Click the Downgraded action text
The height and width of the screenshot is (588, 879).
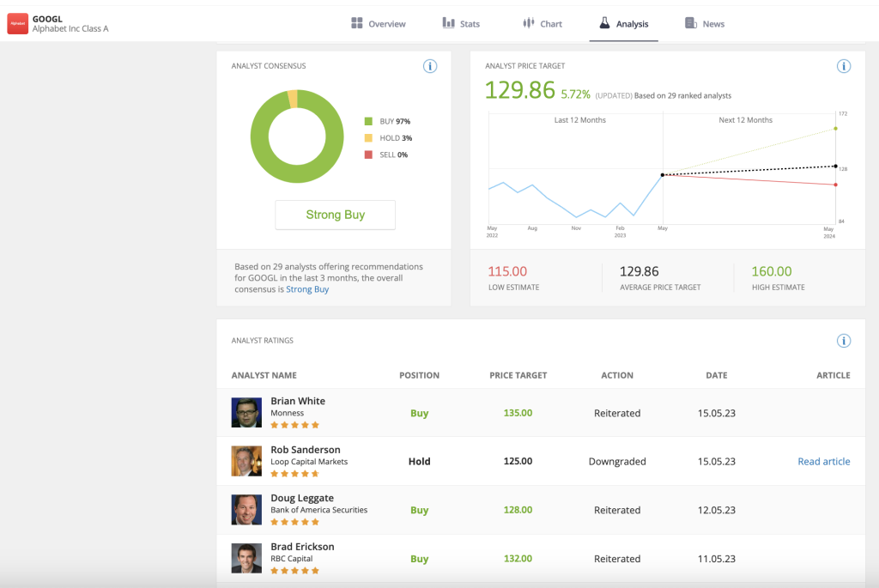coord(617,461)
